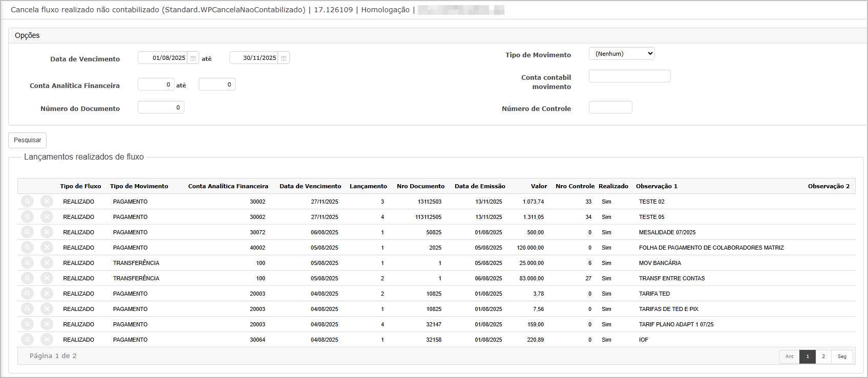868x378 pixels.
Task: Click the Número do Documento field
Action: point(161,107)
